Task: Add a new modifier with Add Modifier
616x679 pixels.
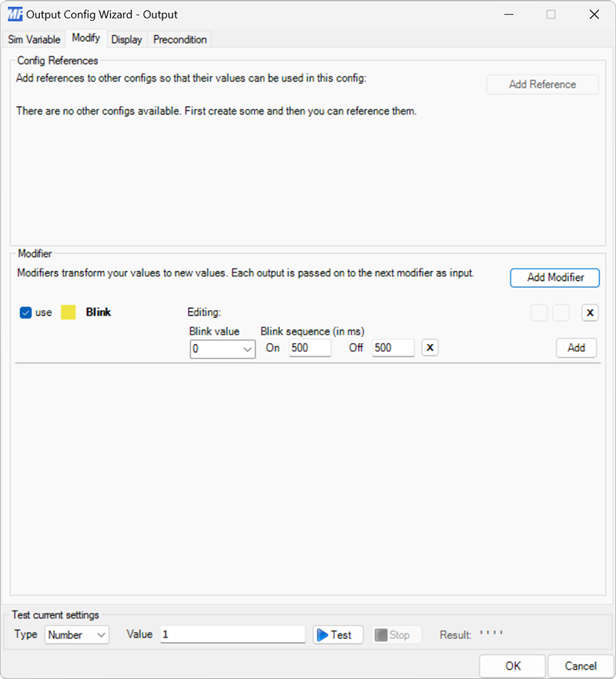Action: 554,278
